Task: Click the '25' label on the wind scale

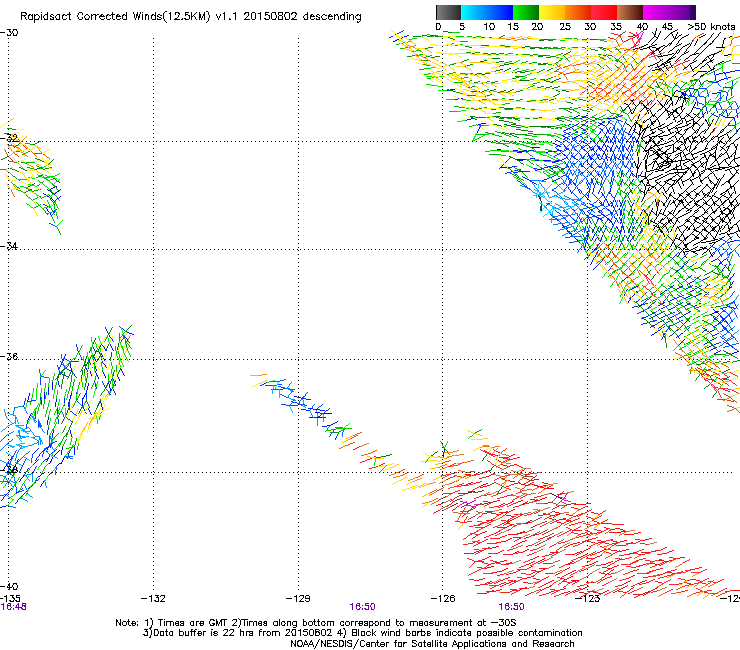Action: 565,27
